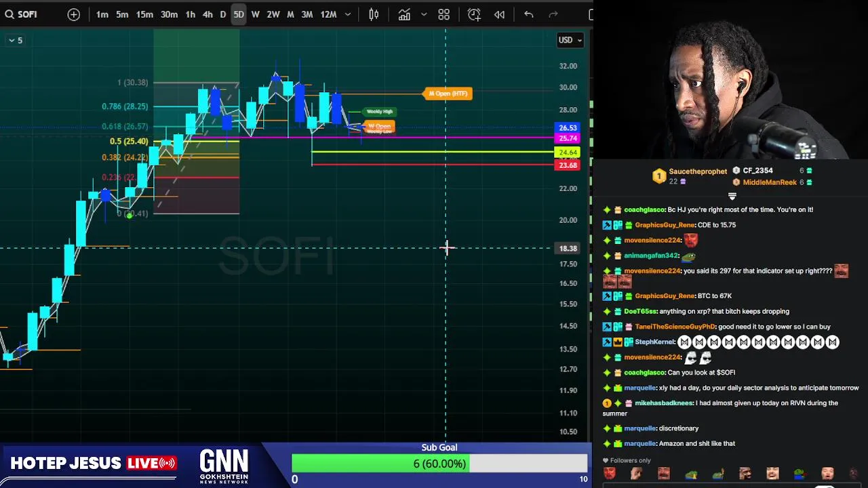Collapse the indicator legend showing 5

coord(15,41)
